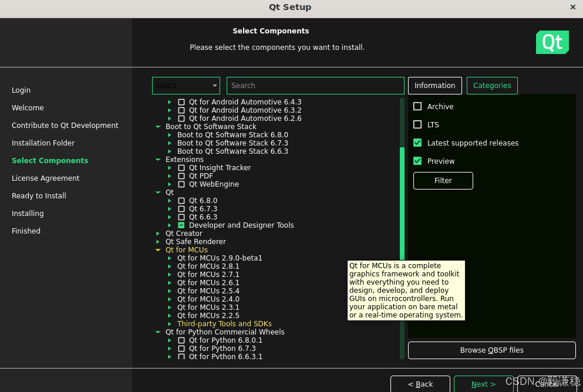Screen dimensions: 583x392
Task: Collapse the Boot to Qt Software Stack node
Action: 158,127
